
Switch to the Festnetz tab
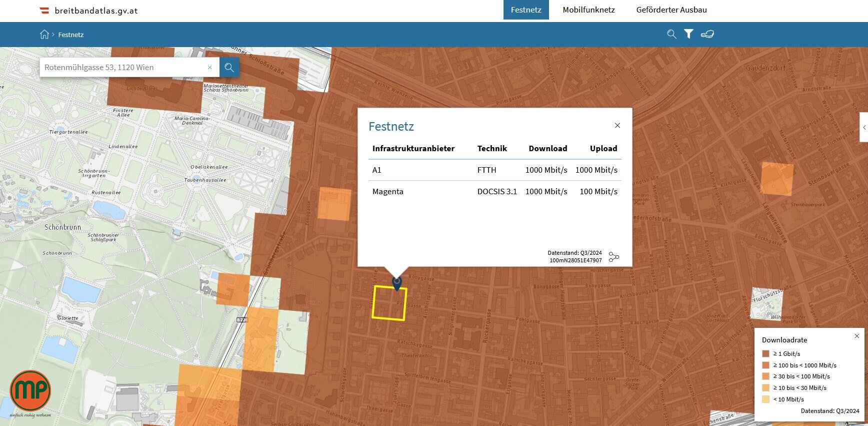(x=526, y=10)
